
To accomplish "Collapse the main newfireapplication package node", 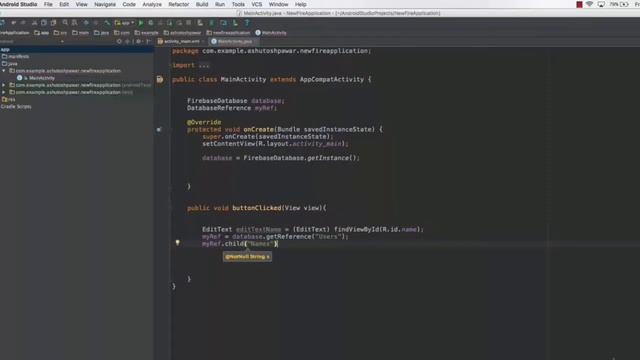I will click(x=4, y=71).
